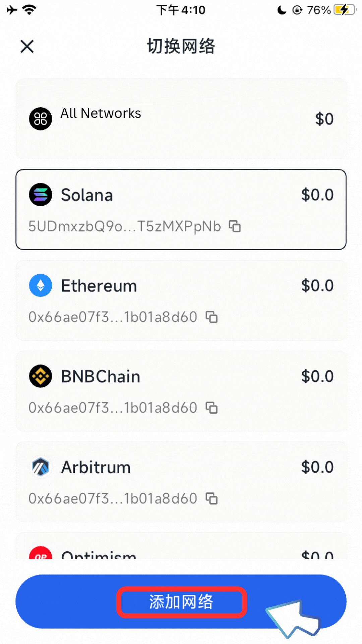Copy the Ethereum wallet address
362x644 pixels.
212,317
